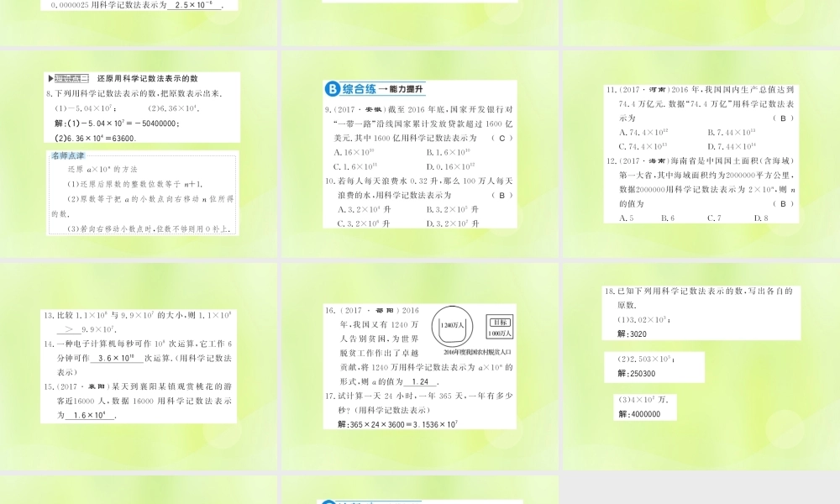Click the triangle marker before 还原用科学记数法表示的数
Image resolution: width=840 pixels, height=504 pixels.
point(51,79)
